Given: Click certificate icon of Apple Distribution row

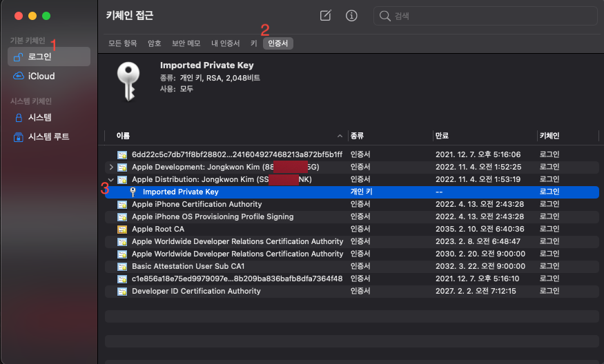Looking at the screenshot, I should click(x=122, y=179).
